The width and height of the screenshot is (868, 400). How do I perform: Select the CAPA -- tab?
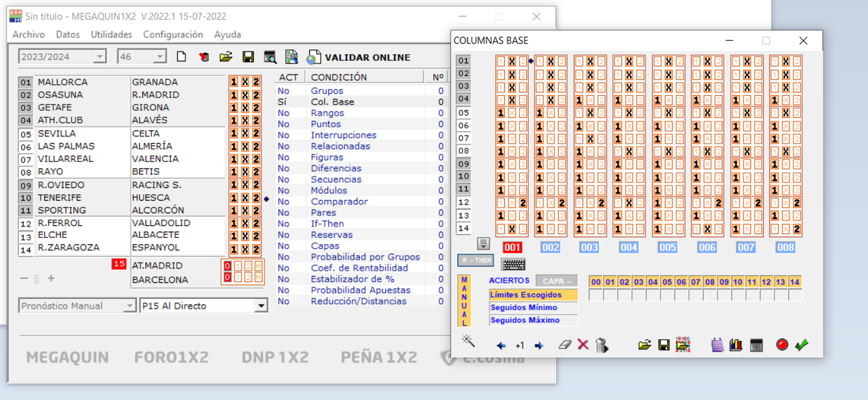coord(557,281)
